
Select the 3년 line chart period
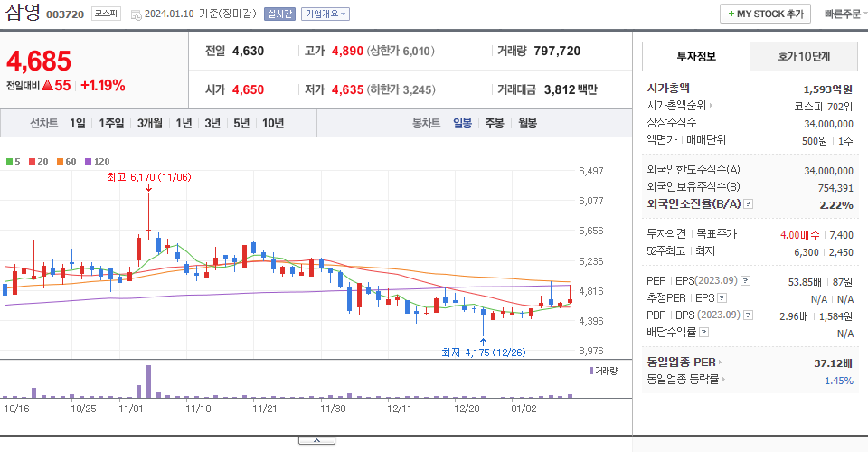(212, 123)
